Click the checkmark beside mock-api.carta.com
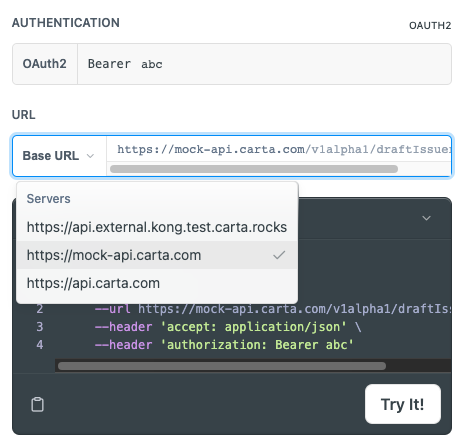The width and height of the screenshot is (463, 445). coord(279,255)
